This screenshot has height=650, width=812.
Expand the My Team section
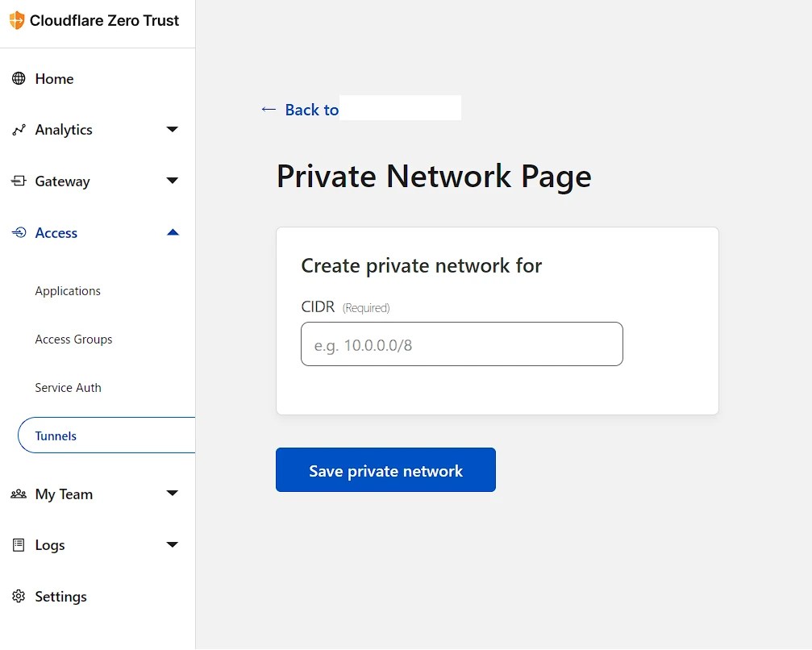click(172, 494)
